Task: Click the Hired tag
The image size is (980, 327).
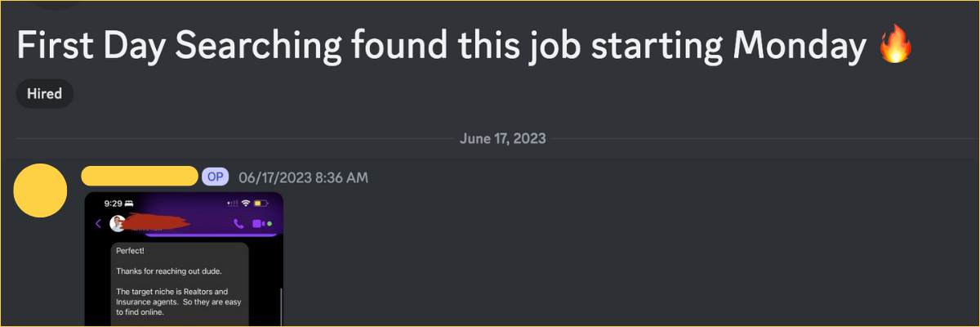Action: coord(45,94)
